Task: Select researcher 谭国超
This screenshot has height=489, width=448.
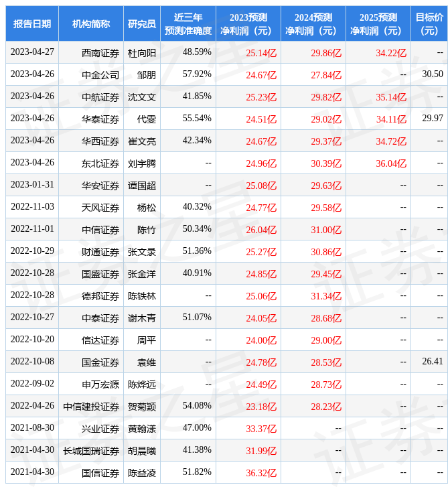Action: pyautogui.click(x=142, y=186)
